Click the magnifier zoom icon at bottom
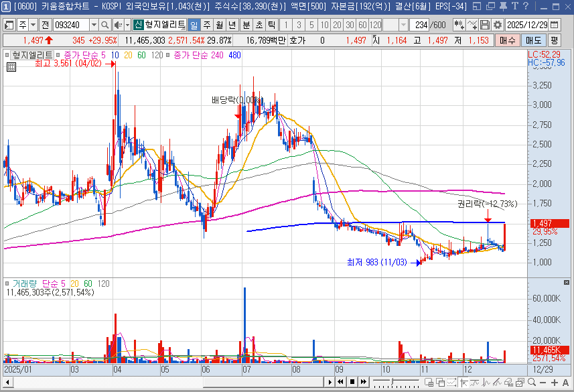 (x=532, y=383)
